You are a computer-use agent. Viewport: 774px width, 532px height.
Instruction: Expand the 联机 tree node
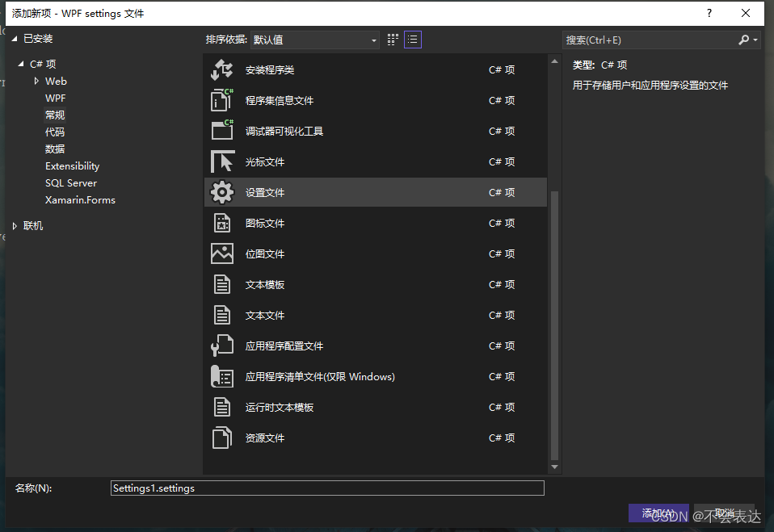pos(15,225)
